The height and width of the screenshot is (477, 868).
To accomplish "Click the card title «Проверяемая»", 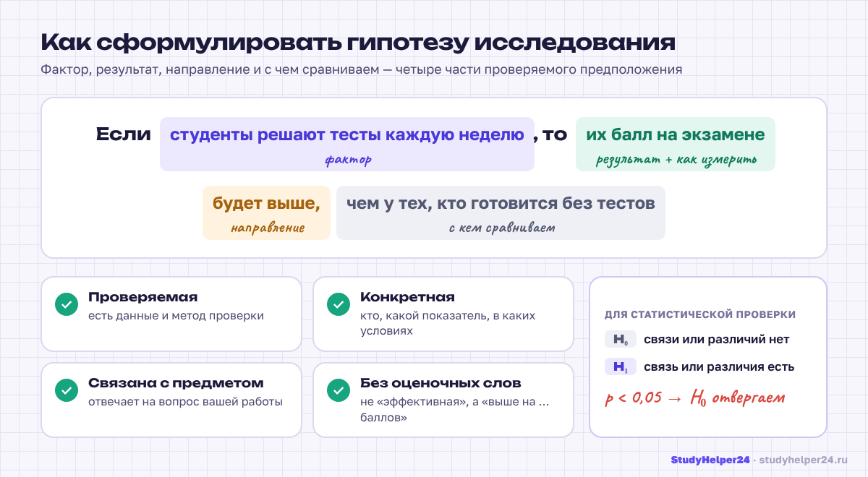I will 142,297.
